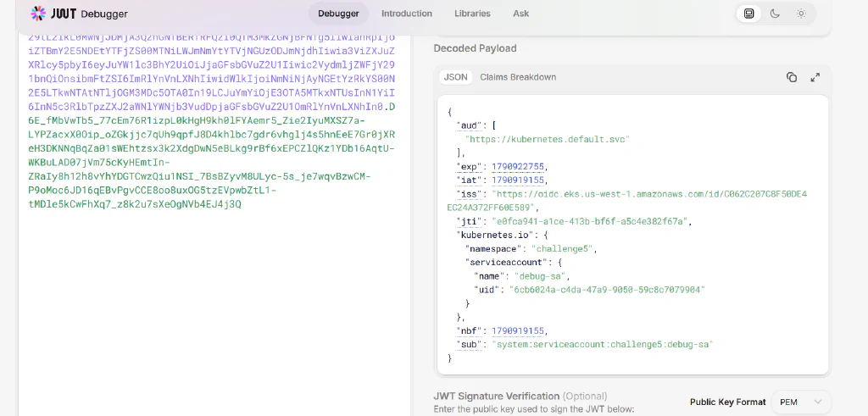The width and height of the screenshot is (868, 416).
Task: Click the serviceaccount key in JSON
Action: point(507,263)
